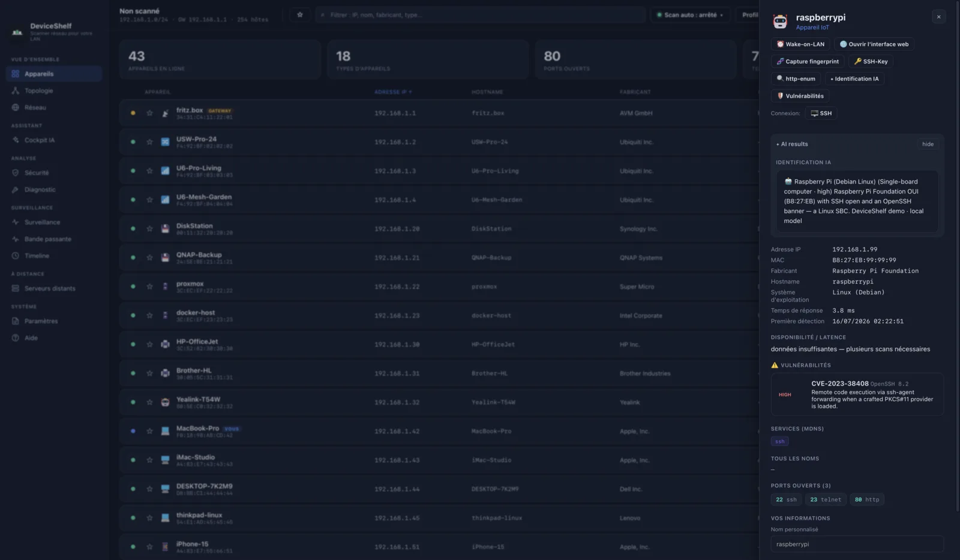Image resolution: width=960 pixels, height=560 pixels.
Task: Toggle favorite star for DiskStation
Action: click(x=149, y=228)
